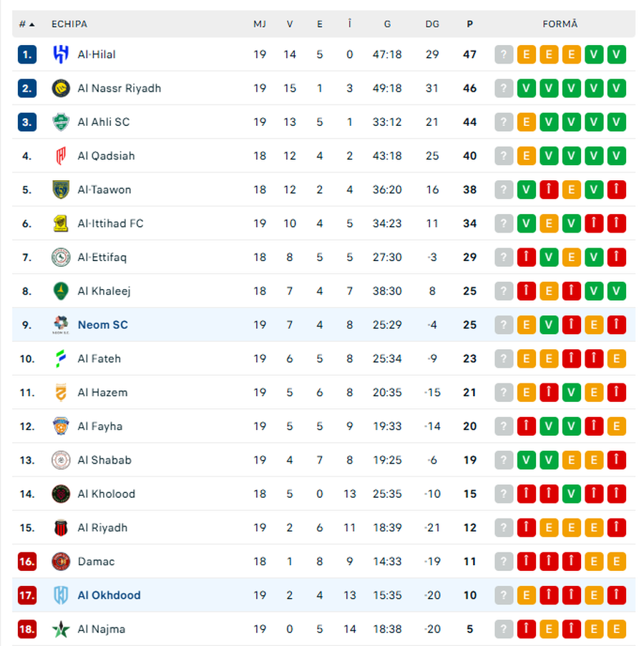Click the Al-Hilal club crest icon
644x646 pixels.
click(x=61, y=54)
